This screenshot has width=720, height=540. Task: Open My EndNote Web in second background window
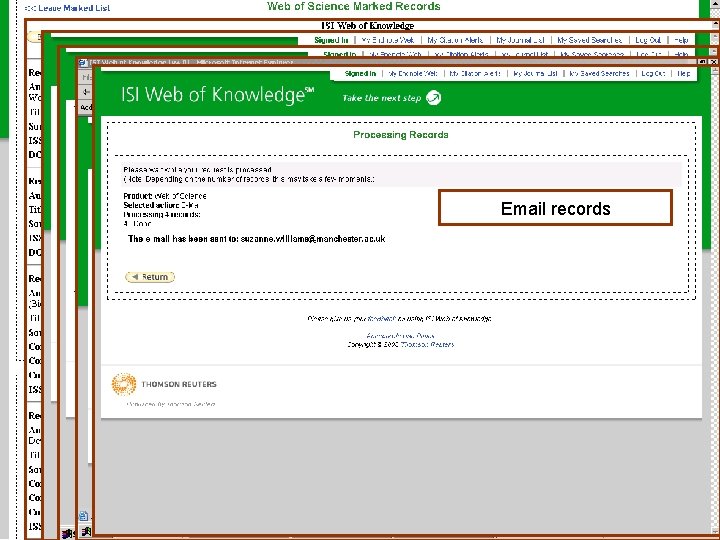click(388, 40)
